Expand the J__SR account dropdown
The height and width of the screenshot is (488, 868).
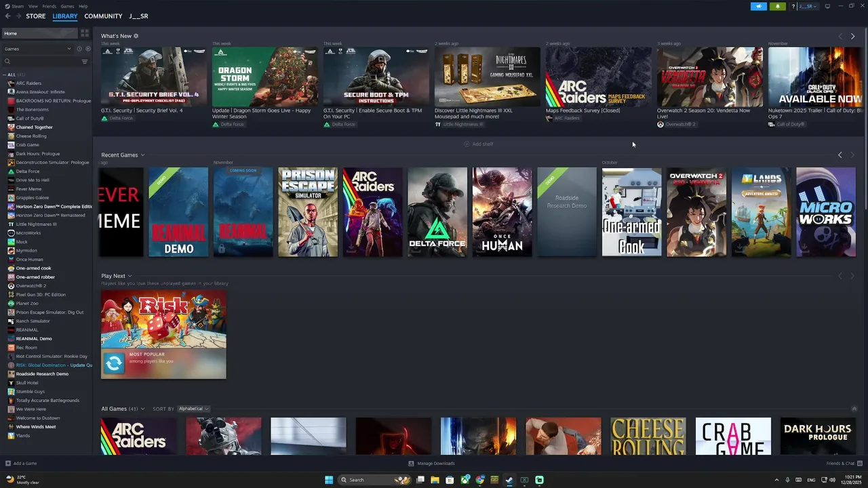point(808,6)
